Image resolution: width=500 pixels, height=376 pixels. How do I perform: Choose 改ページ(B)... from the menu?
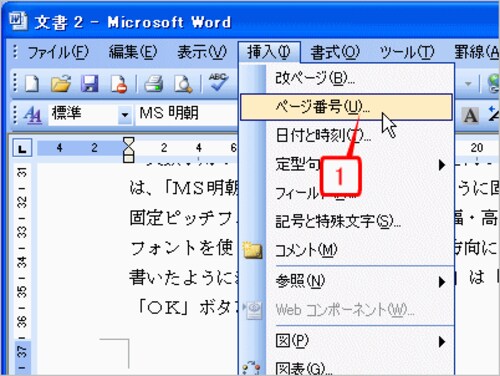point(347,78)
